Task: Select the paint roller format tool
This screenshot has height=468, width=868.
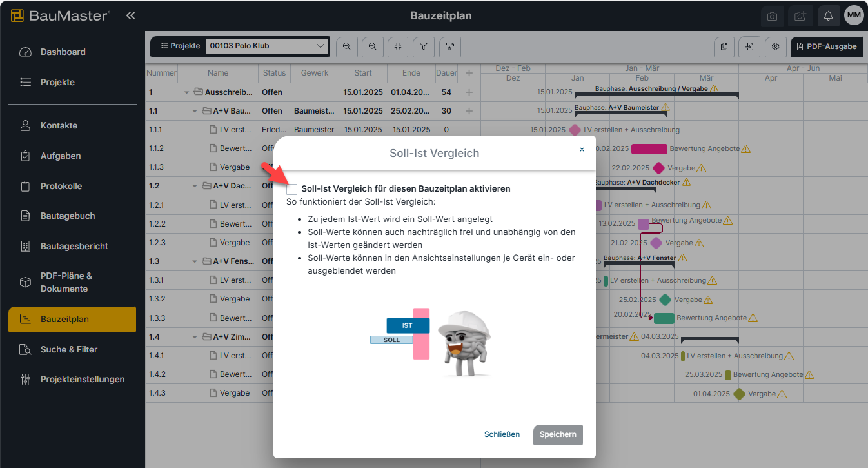Action: [x=449, y=46]
